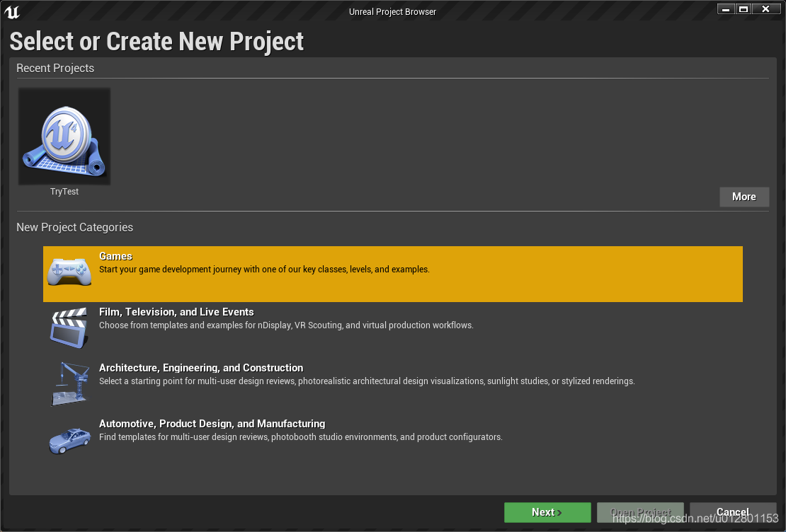Viewport: 786px width, 532px height.
Task: Click the description mentioning photobooth studio environments
Action: click(301, 436)
